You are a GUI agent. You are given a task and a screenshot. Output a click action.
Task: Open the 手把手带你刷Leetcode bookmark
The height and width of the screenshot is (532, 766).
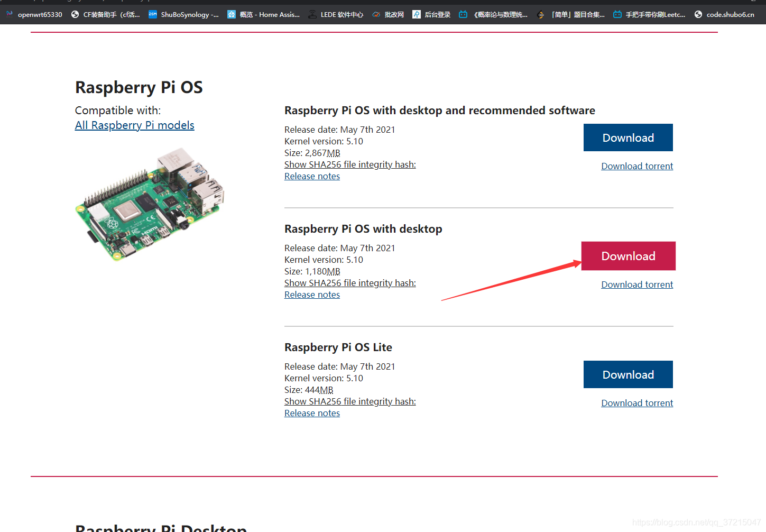click(649, 14)
